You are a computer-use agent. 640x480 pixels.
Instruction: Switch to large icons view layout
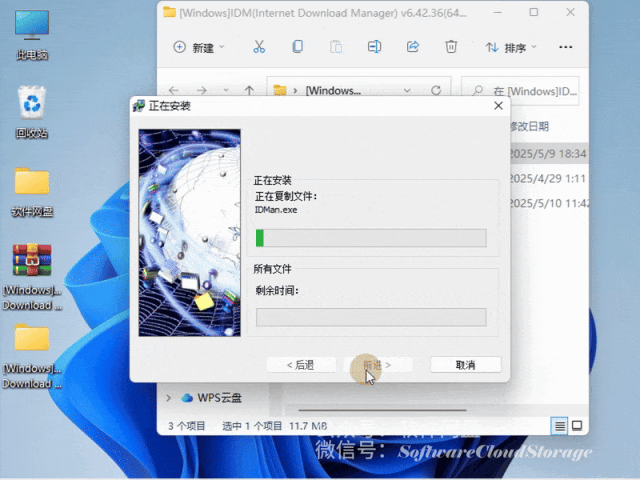(x=577, y=426)
